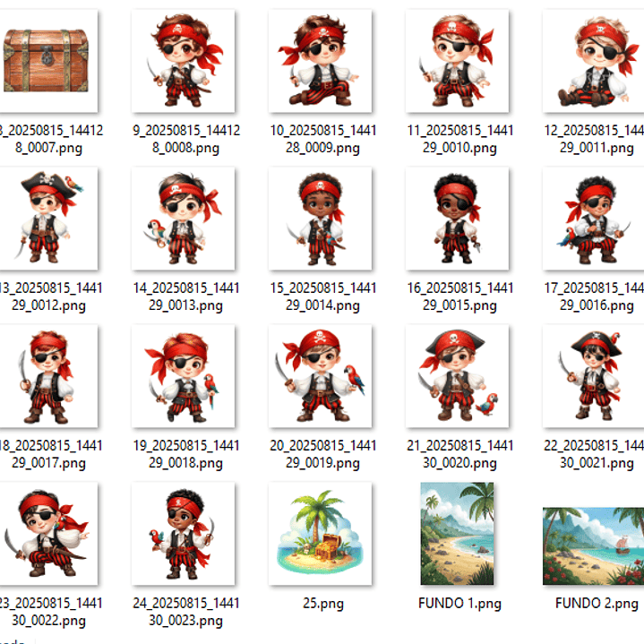Select the pirate thumbnail ending 0013.png
The width and height of the screenshot is (644, 644).
coord(183,219)
